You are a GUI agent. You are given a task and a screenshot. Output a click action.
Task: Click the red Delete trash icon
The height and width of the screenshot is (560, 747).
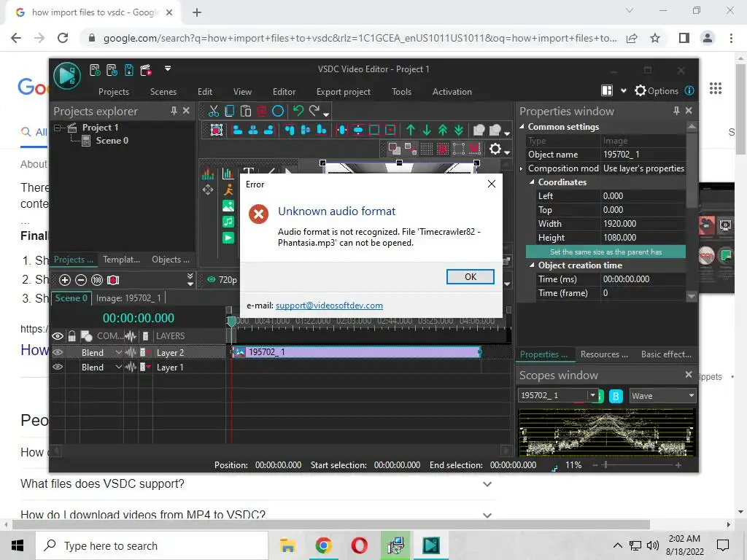262,111
